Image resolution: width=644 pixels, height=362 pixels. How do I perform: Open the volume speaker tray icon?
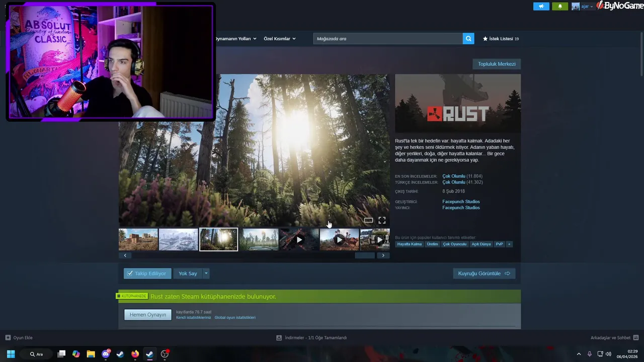tap(608, 354)
